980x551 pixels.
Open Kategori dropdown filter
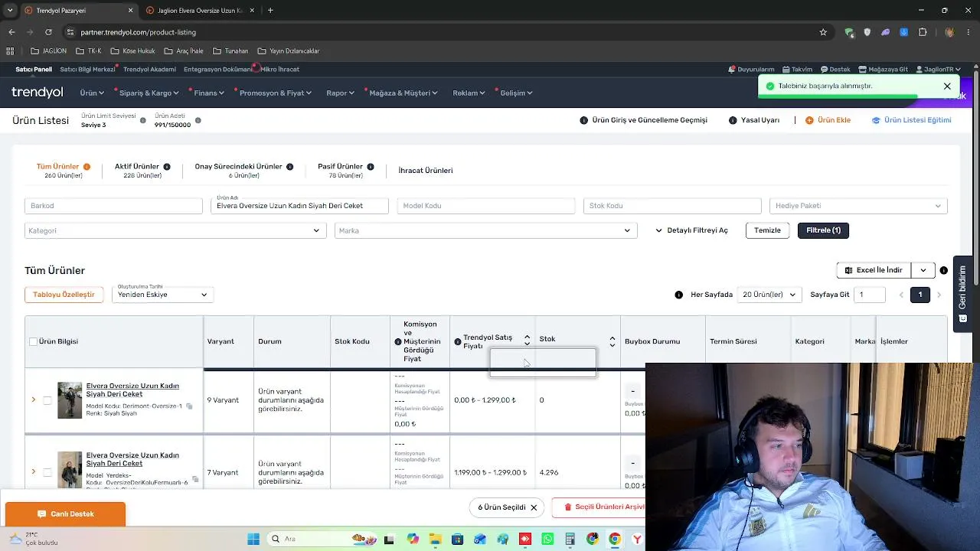175,230
